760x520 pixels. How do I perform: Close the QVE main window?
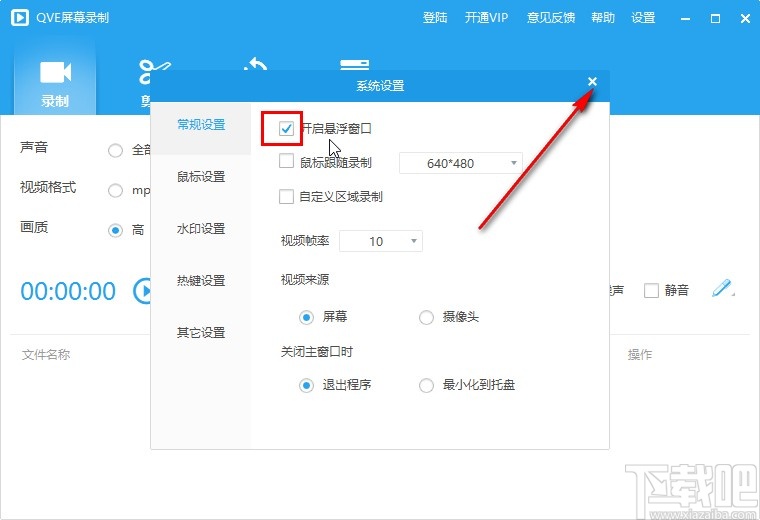745,18
